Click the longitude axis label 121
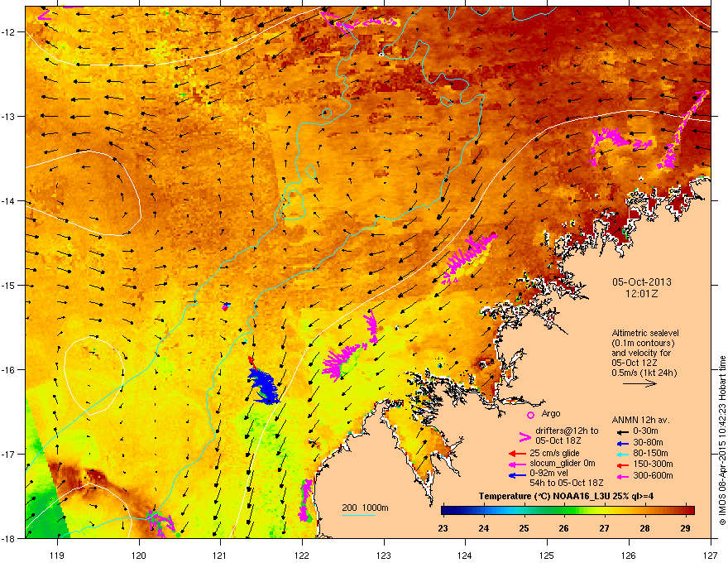This screenshot has height=563, width=728. [x=220, y=555]
